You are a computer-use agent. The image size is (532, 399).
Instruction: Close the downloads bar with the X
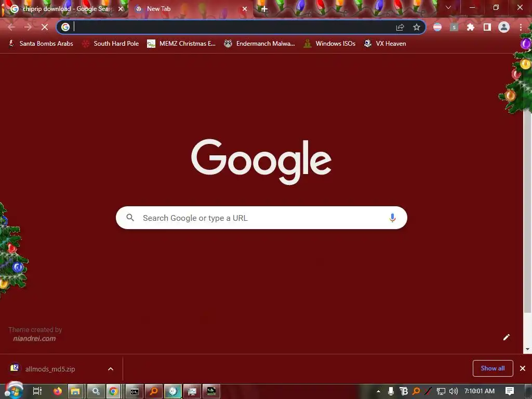(x=523, y=368)
